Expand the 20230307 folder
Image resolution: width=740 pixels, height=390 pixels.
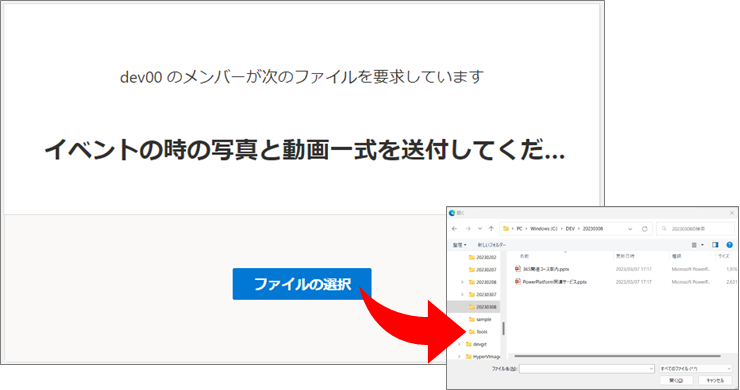(x=462, y=294)
